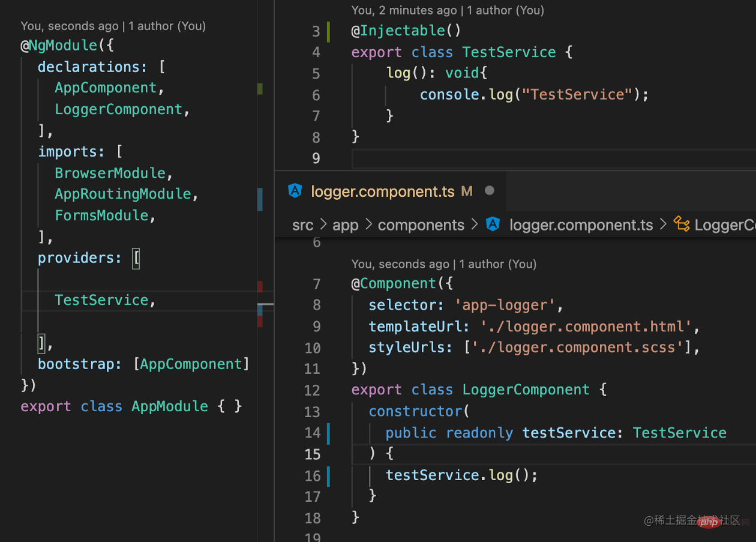The height and width of the screenshot is (542, 756).
Task: Open the src breadcrumb segment
Action: 303,225
